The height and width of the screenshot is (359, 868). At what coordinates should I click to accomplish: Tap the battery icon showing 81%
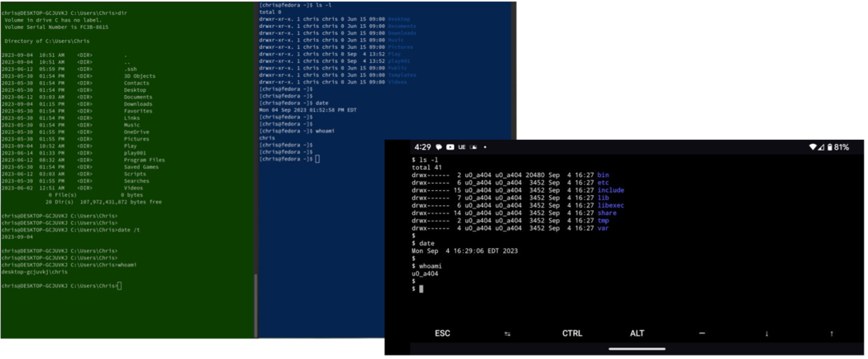pyautogui.click(x=829, y=147)
